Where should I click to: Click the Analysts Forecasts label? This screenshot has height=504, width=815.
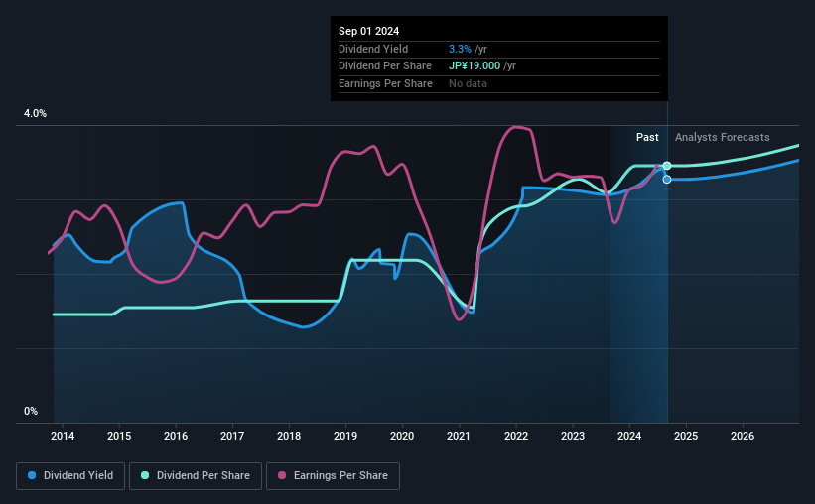pyautogui.click(x=723, y=137)
